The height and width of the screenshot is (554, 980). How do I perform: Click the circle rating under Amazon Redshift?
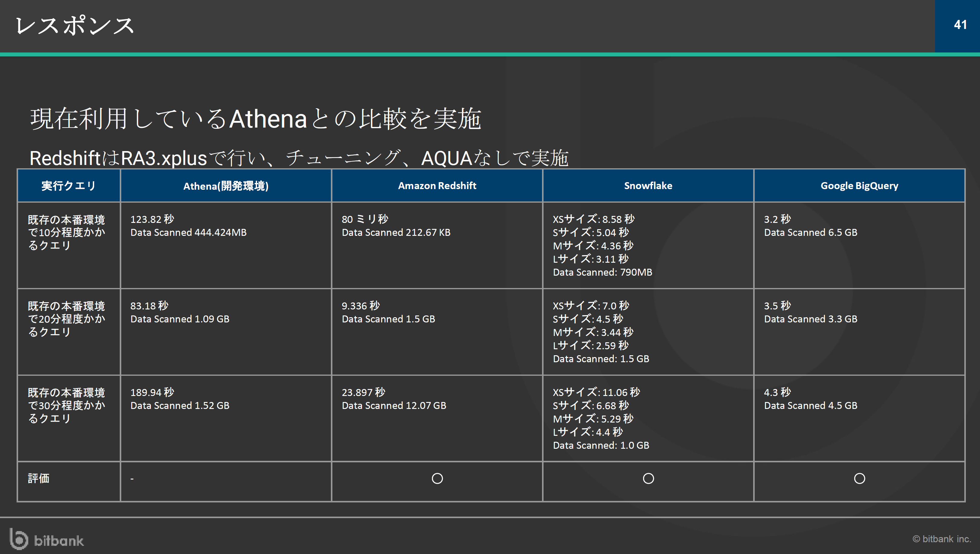coord(437,478)
